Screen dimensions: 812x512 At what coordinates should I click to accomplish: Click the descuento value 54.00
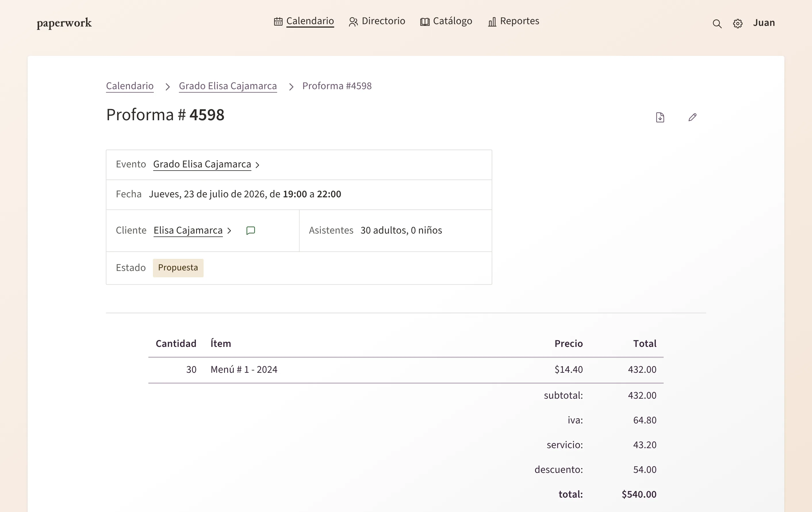645,470
